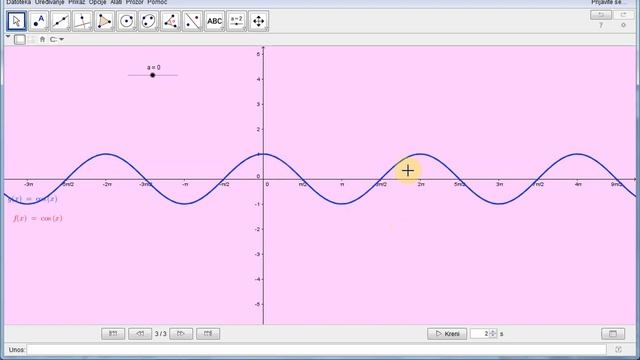The height and width of the screenshot is (360, 640).
Task: Collapse the style bar triangle
Action: tap(8, 37)
